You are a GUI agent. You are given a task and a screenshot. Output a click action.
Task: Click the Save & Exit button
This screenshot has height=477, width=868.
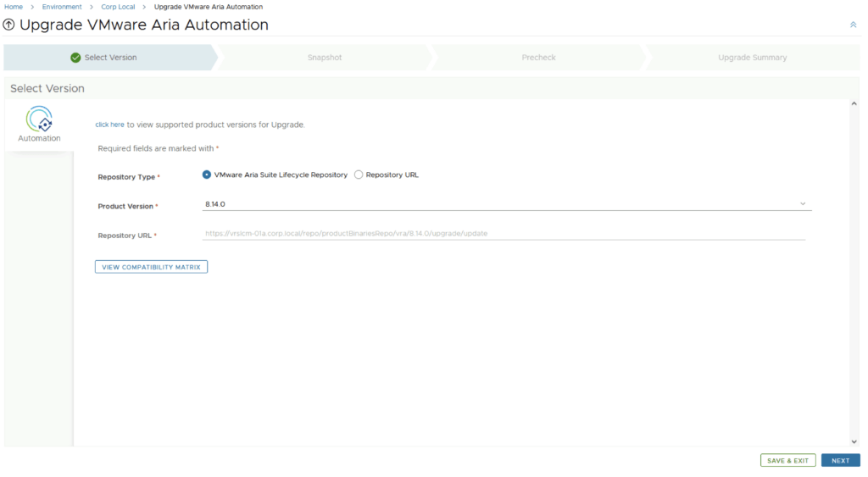pos(787,460)
